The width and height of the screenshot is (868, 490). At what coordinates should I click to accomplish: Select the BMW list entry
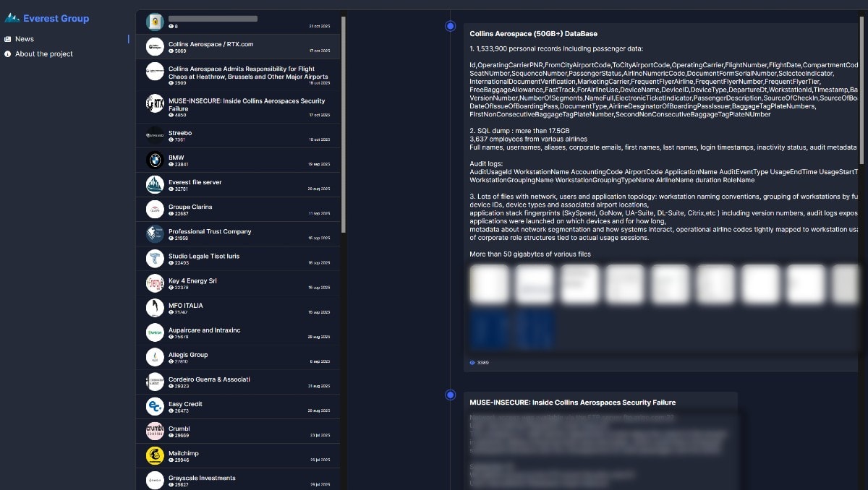tap(239, 160)
